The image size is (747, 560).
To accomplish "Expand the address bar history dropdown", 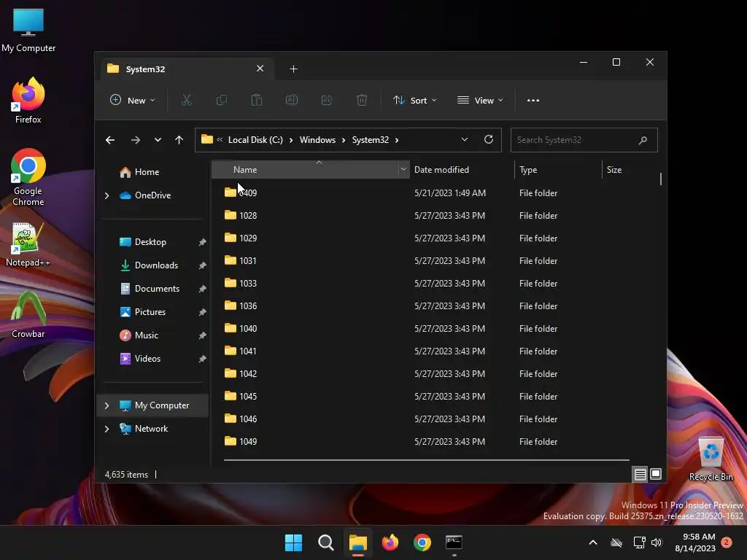I will pos(465,139).
